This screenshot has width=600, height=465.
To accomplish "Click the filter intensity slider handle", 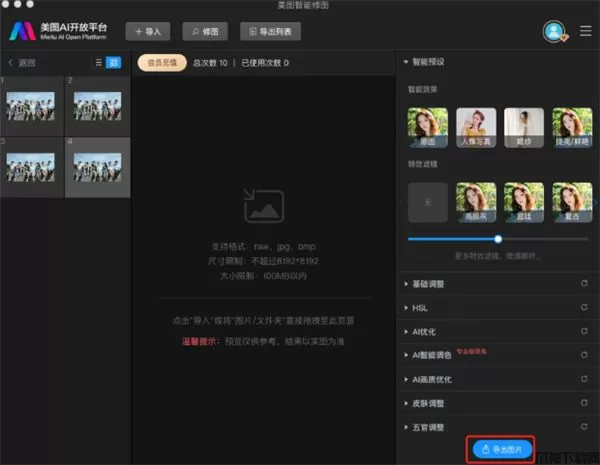I will pyautogui.click(x=498, y=239).
